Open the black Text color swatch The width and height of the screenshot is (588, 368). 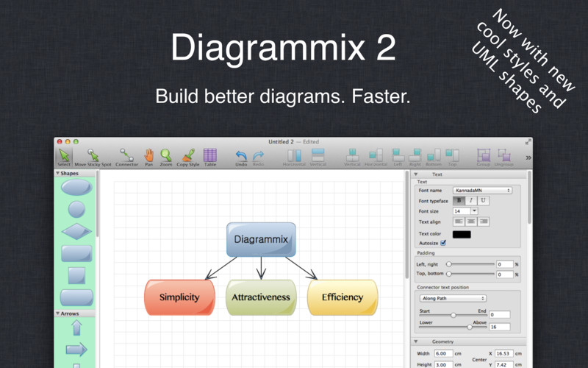click(462, 234)
